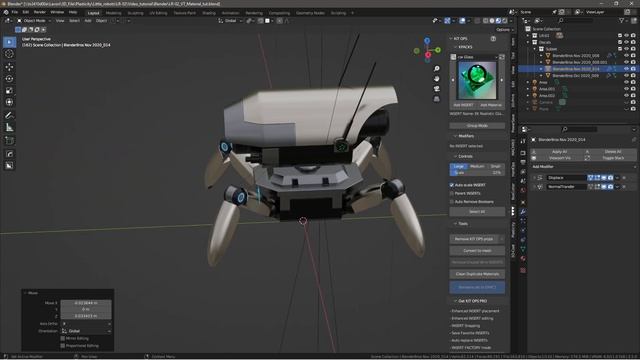
Task: Click the Add INSERT button
Action: [463, 105]
